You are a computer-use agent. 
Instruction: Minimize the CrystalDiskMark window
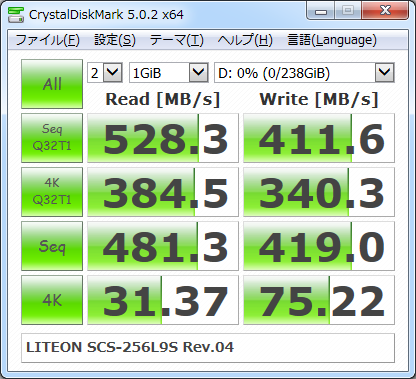point(321,11)
